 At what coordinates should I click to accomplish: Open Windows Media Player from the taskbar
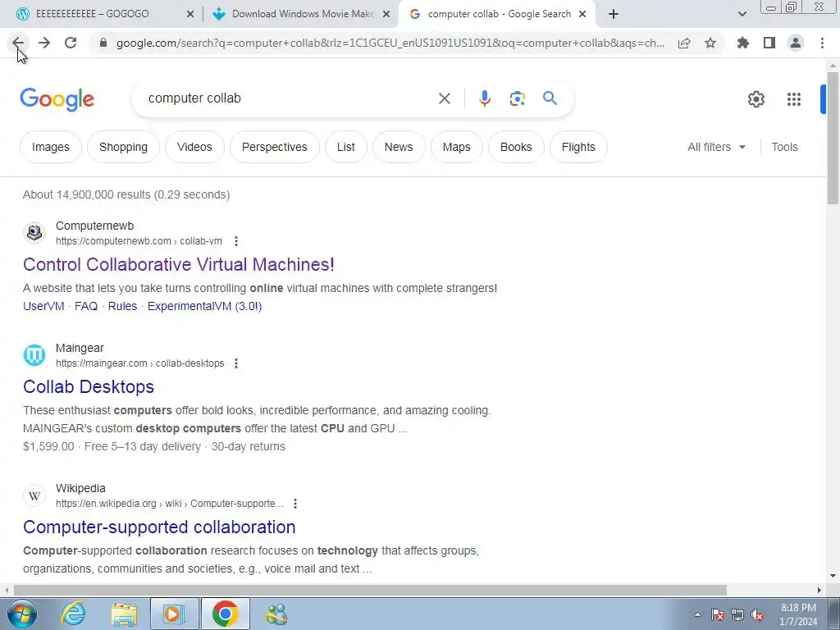point(174,614)
